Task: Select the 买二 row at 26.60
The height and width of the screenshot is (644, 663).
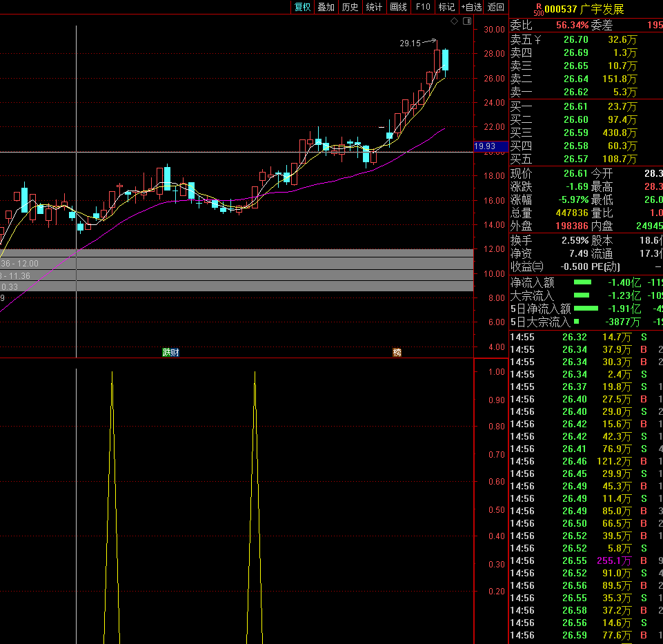Action: pyautogui.click(x=586, y=119)
